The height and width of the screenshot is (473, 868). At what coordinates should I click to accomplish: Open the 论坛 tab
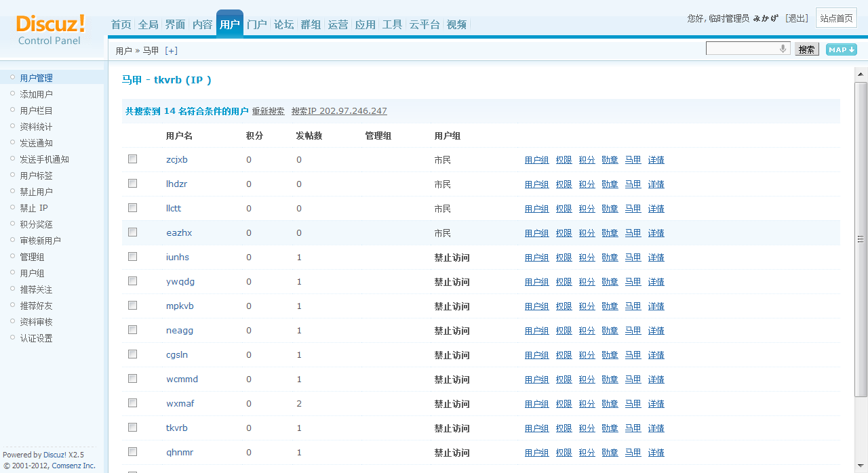pyautogui.click(x=284, y=24)
